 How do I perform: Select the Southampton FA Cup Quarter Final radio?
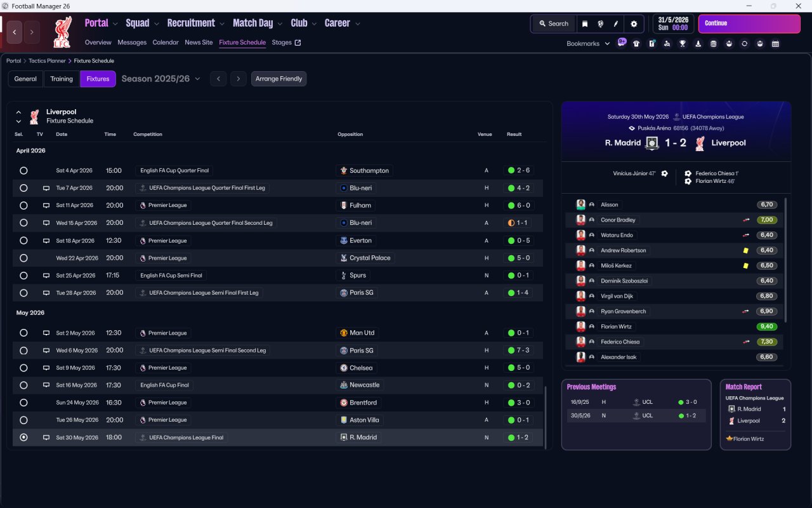23,171
